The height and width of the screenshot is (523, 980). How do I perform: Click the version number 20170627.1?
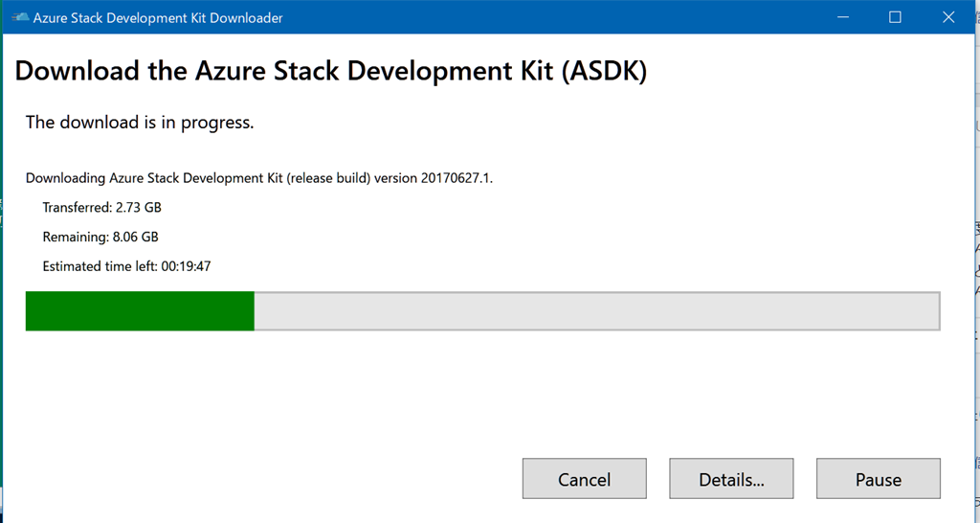tap(456, 177)
